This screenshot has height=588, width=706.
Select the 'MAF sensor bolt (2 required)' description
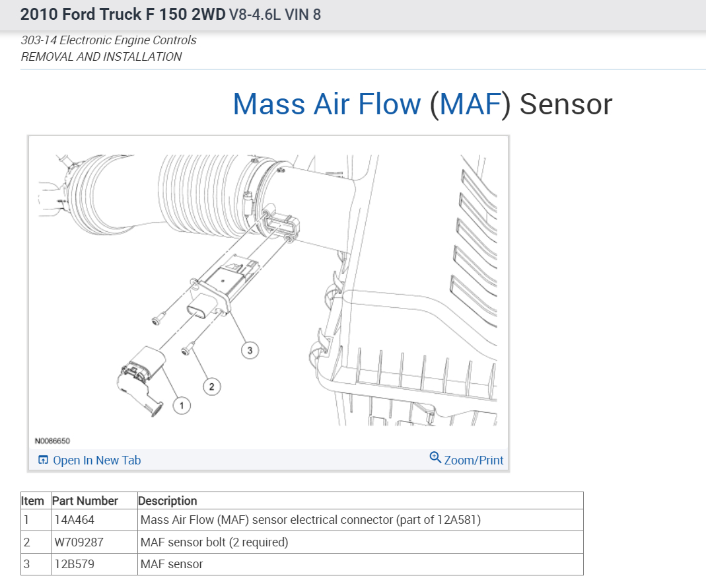214,542
